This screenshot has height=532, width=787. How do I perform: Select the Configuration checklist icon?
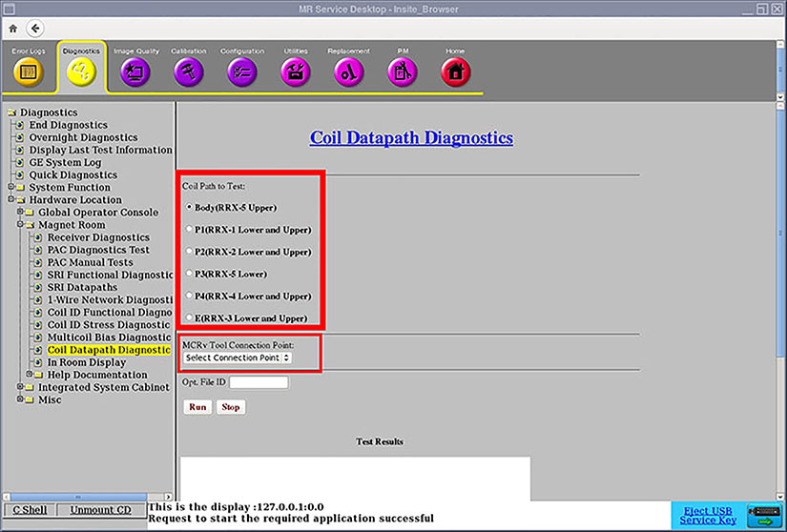(241, 71)
